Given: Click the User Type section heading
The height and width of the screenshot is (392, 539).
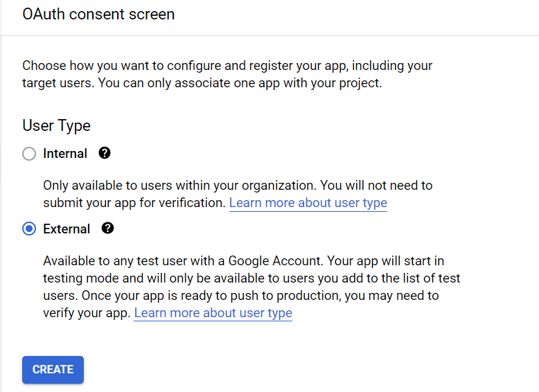Looking at the screenshot, I should (x=56, y=126).
